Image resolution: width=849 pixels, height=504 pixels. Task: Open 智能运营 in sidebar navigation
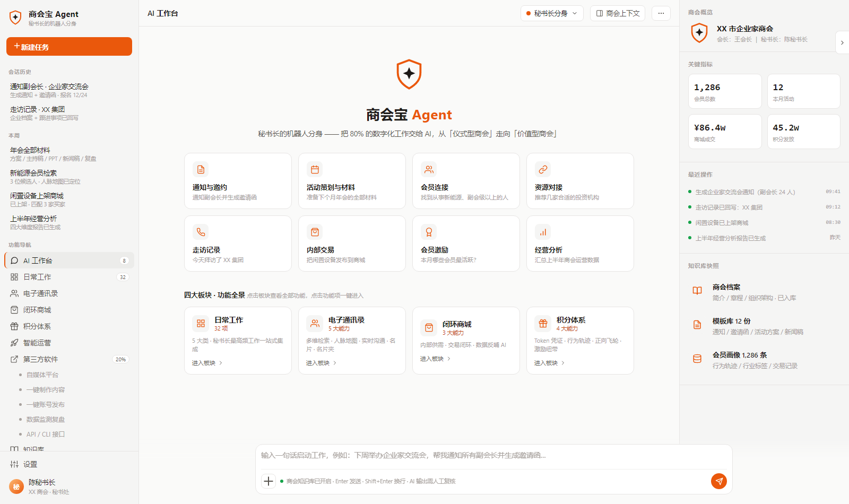69,343
